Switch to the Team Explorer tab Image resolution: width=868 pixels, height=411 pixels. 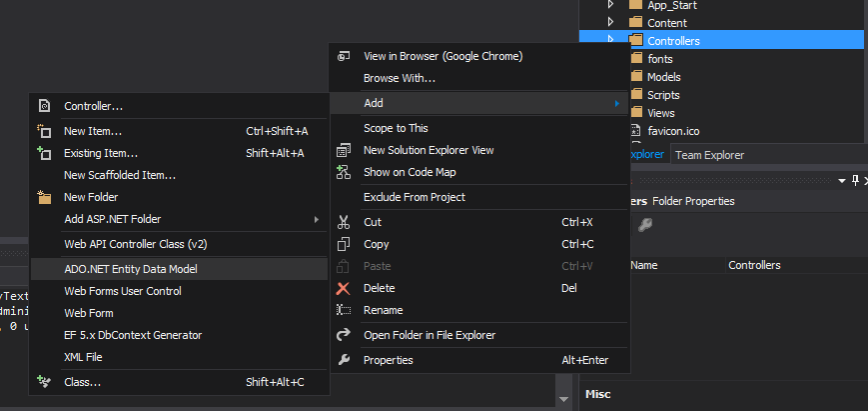tap(709, 155)
